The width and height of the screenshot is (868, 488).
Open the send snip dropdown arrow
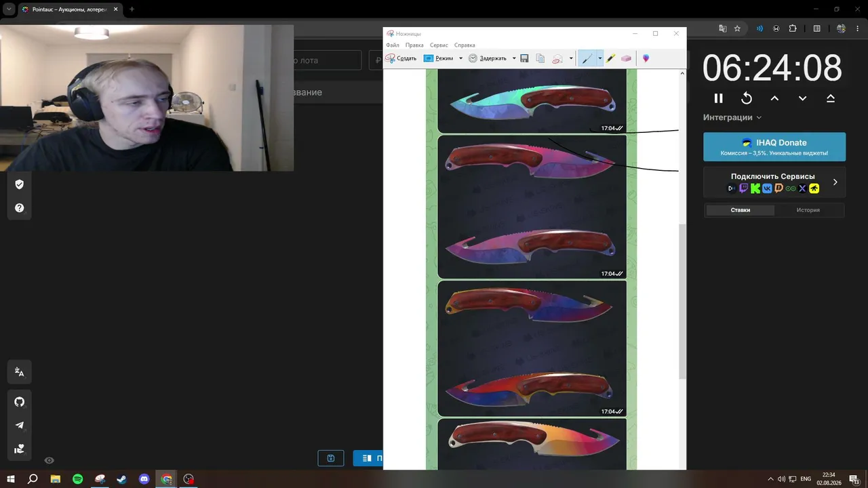tap(571, 58)
